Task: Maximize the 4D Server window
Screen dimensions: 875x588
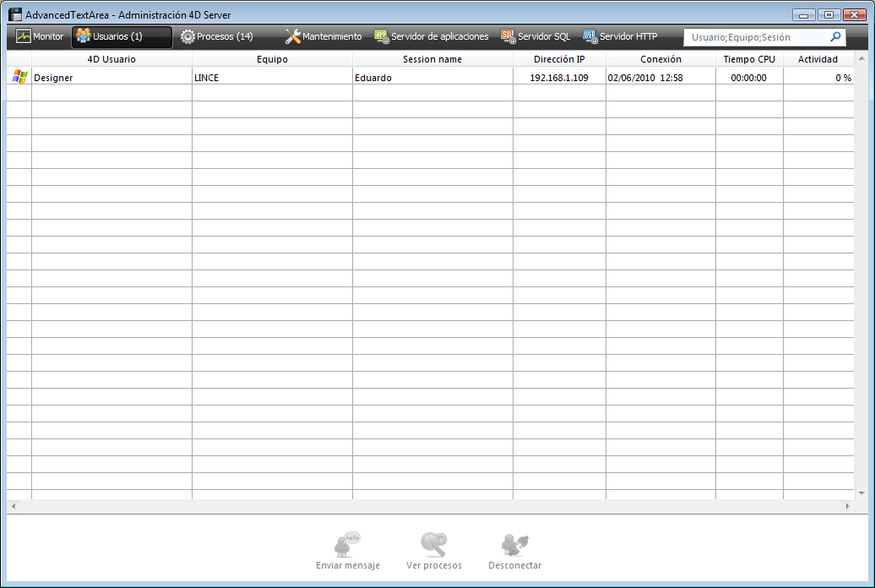Action: [829, 15]
